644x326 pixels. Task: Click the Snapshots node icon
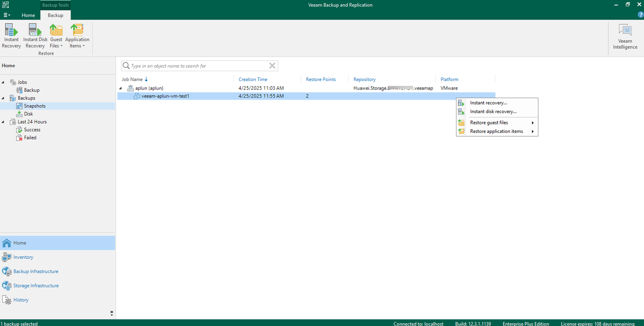point(19,106)
